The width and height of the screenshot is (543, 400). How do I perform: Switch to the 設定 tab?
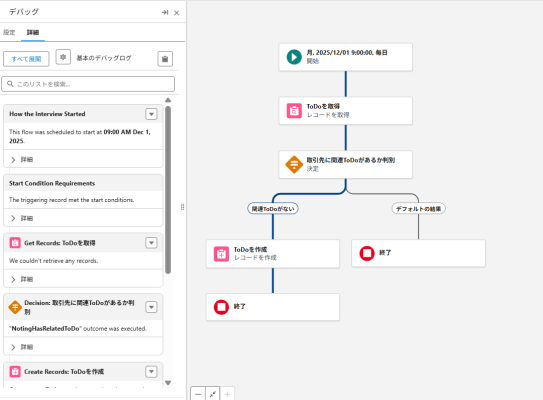click(9, 32)
